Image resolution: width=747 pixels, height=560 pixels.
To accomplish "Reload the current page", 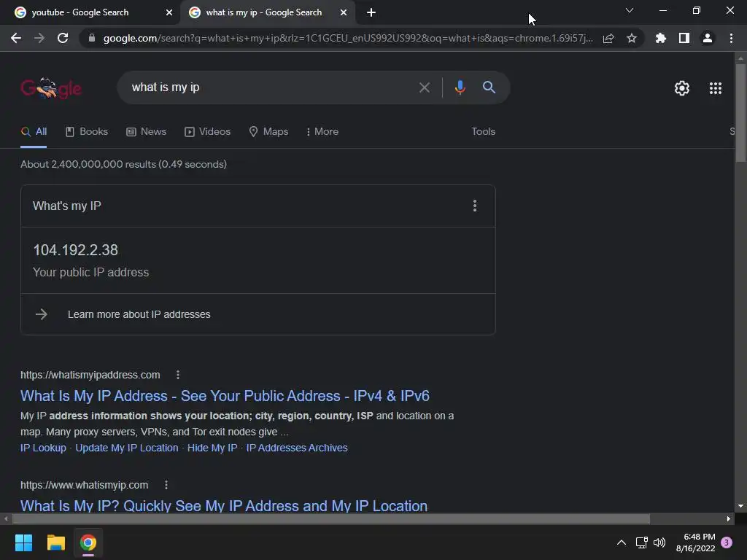I will pos(63,38).
